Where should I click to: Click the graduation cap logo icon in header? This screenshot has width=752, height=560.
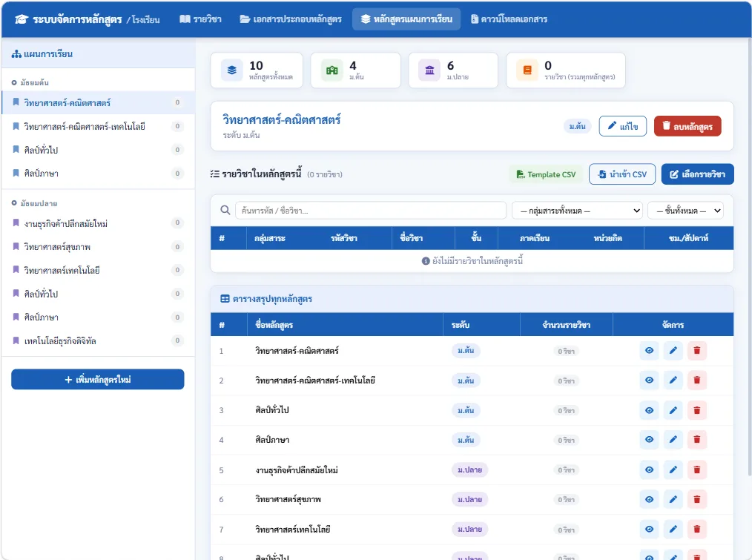pos(22,19)
